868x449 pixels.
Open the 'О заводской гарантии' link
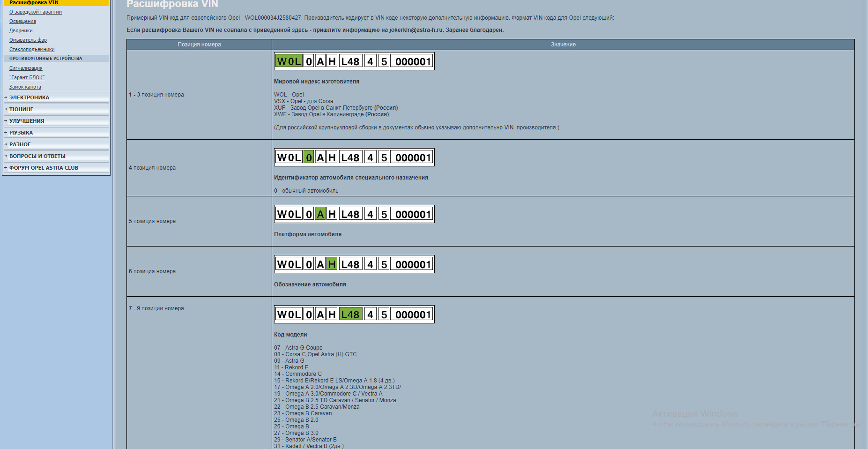tap(36, 12)
